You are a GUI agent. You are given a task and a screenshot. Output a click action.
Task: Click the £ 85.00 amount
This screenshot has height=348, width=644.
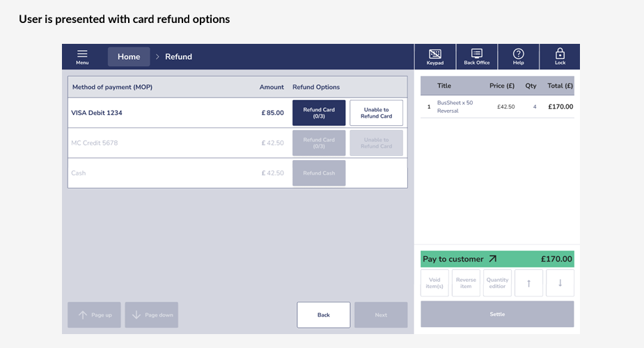(x=273, y=113)
